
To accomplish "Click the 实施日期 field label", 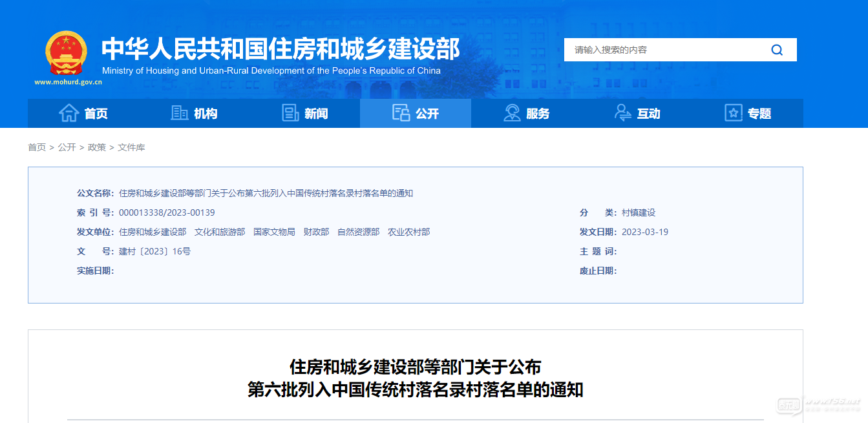I will (x=95, y=271).
